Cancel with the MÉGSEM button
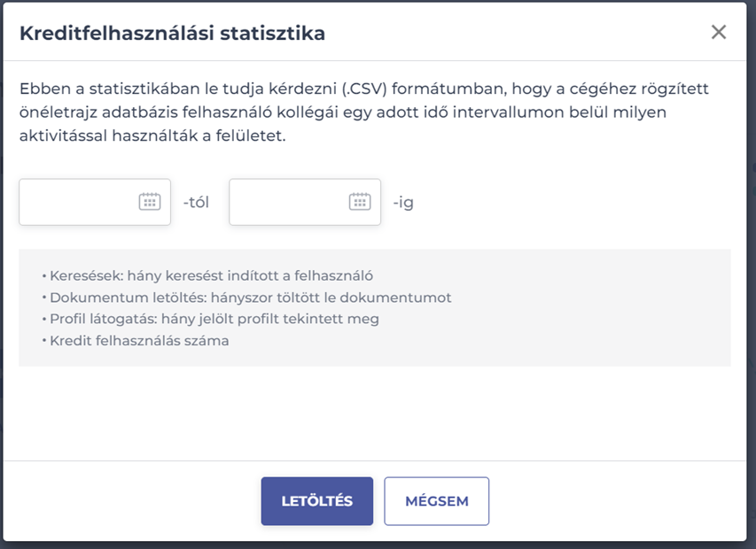The width and height of the screenshot is (756, 549). coord(436,501)
